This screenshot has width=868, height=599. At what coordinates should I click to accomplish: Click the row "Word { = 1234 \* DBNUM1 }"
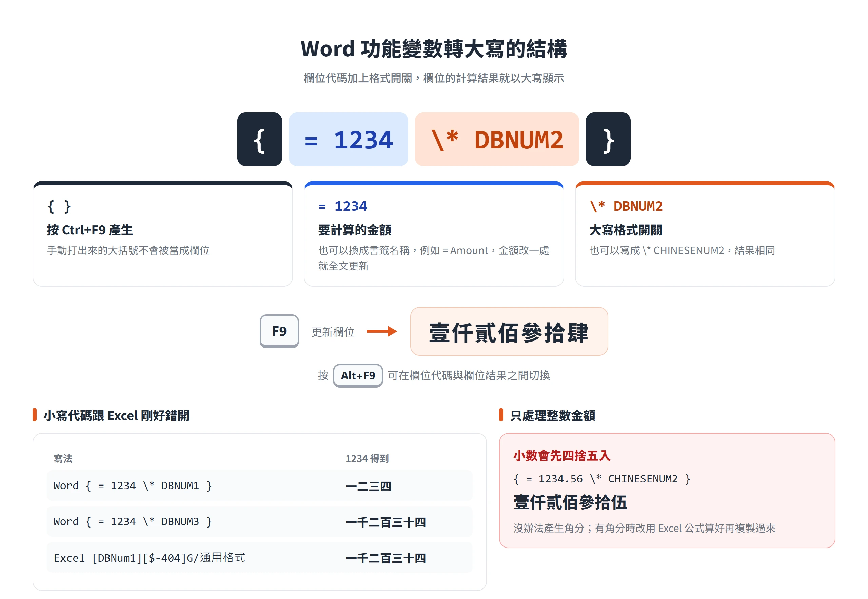pos(259,486)
